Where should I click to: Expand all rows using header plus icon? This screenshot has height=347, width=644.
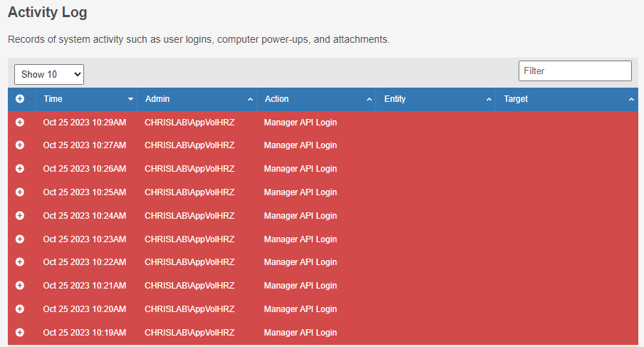point(20,99)
